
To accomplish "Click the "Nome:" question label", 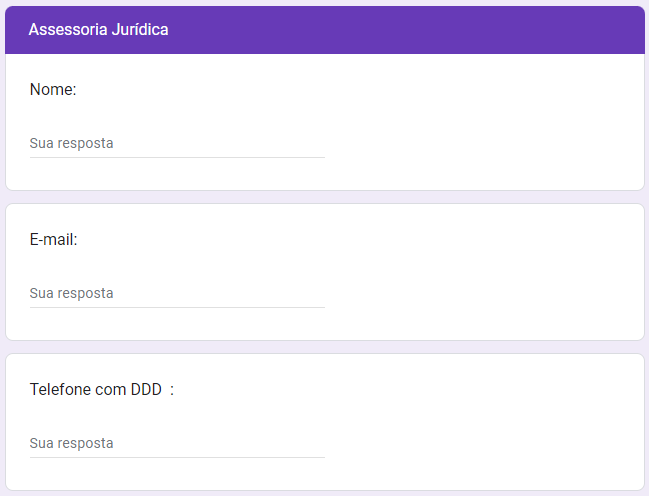I will [53, 89].
